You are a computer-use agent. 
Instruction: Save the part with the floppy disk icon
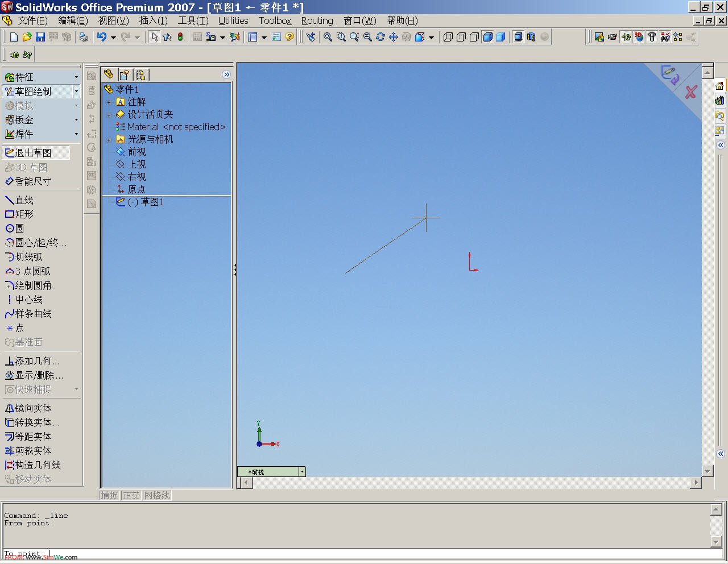pyautogui.click(x=40, y=37)
